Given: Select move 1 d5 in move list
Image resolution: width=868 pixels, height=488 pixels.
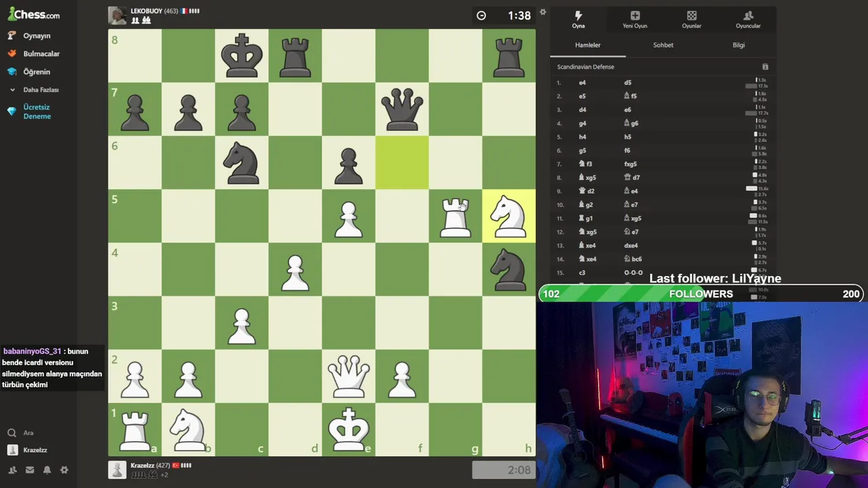Looking at the screenshot, I should (x=627, y=83).
